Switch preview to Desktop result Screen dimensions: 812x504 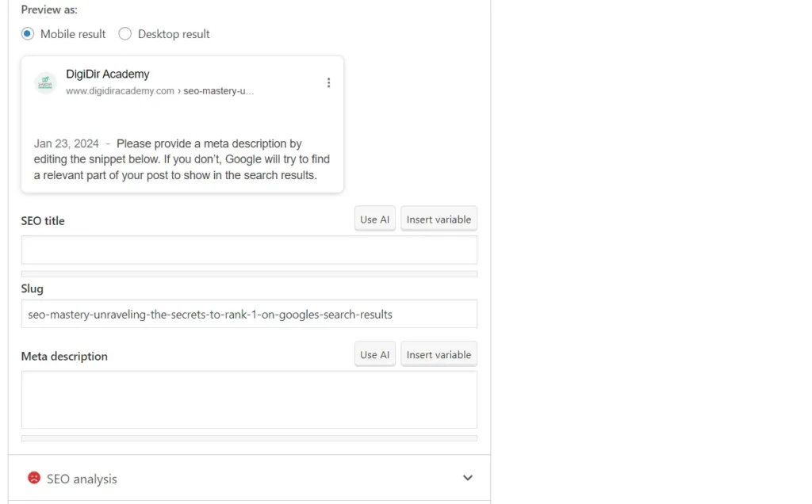coord(124,34)
